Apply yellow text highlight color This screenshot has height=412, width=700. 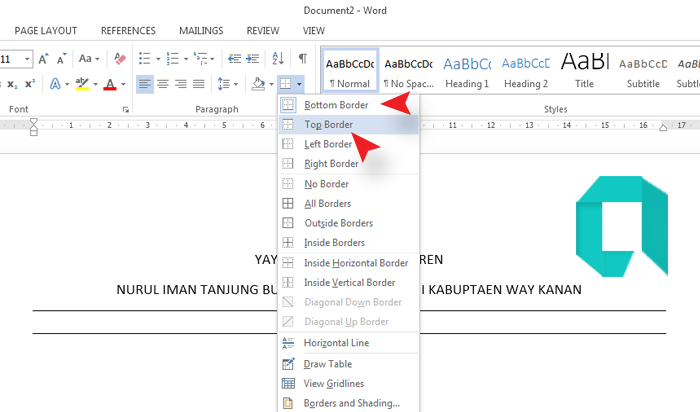coord(82,84)
